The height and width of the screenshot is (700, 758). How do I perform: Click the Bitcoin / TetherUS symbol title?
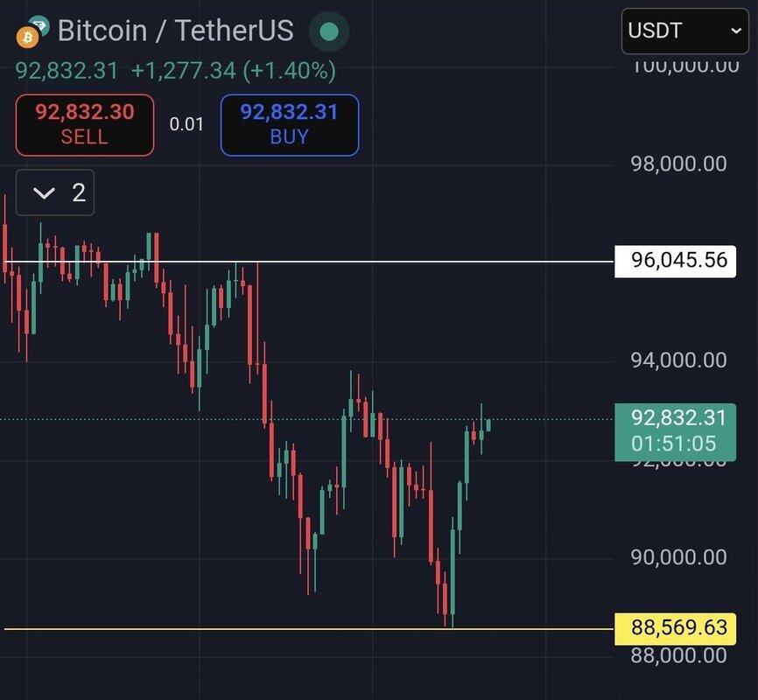175,31
